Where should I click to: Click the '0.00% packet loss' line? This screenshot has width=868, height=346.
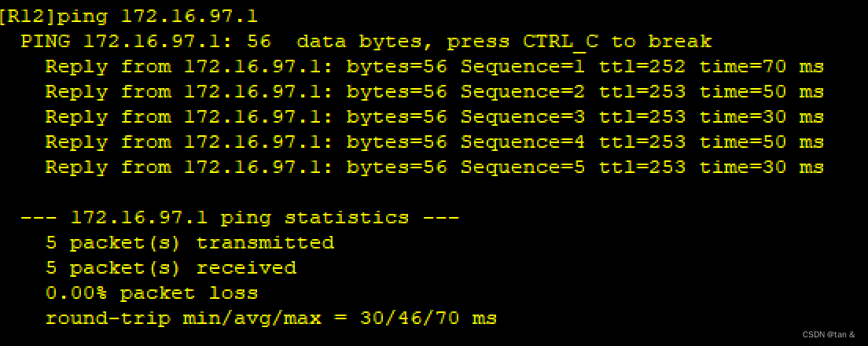[x=152, y=293]
